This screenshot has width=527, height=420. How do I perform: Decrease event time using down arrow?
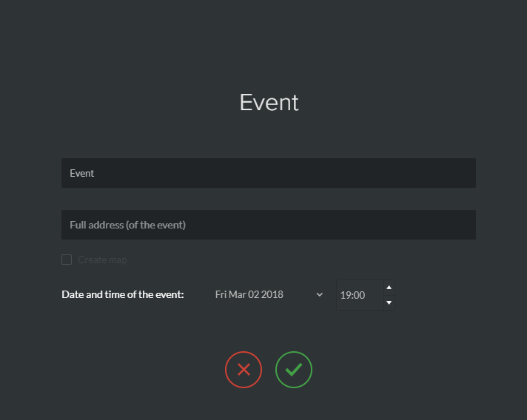389,303
